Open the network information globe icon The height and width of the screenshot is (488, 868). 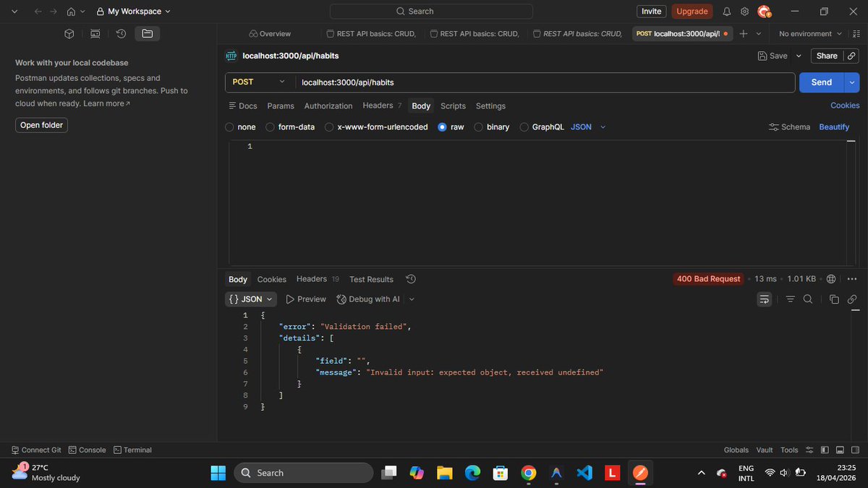pos(831,279)
